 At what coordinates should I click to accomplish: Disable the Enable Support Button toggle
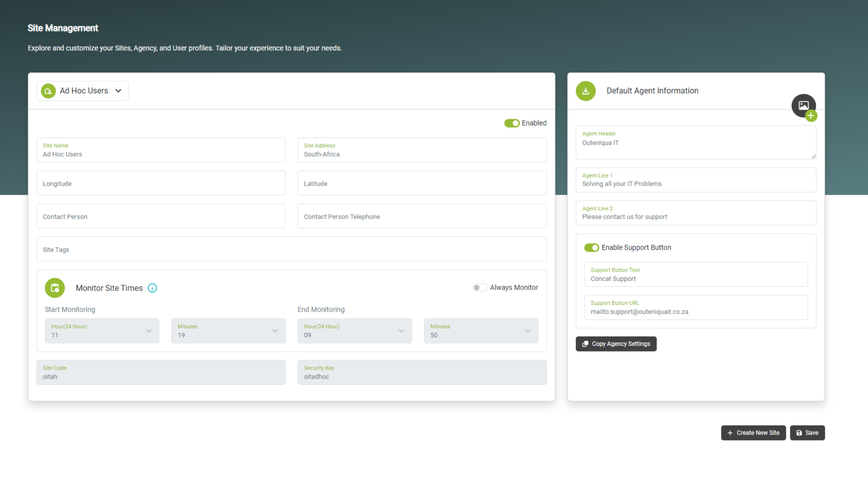tap(592, 247)
